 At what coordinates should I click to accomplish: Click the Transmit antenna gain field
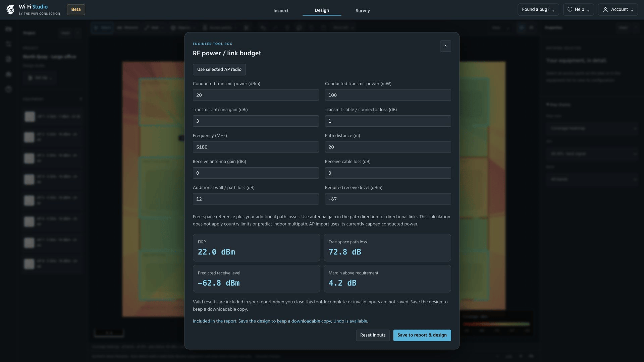pyautogui.click(x=256, y=121)
